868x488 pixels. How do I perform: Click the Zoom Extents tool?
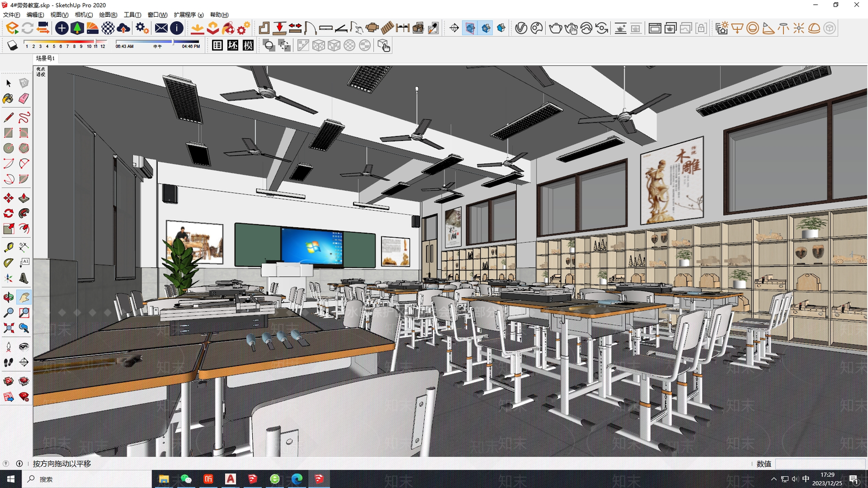pyautogui.click(x=8, y=328)
